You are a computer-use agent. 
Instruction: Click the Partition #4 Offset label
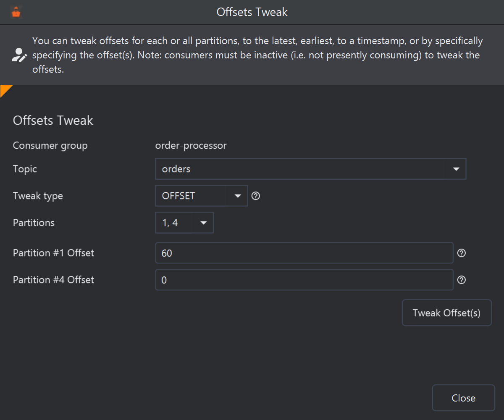point(54,280)
